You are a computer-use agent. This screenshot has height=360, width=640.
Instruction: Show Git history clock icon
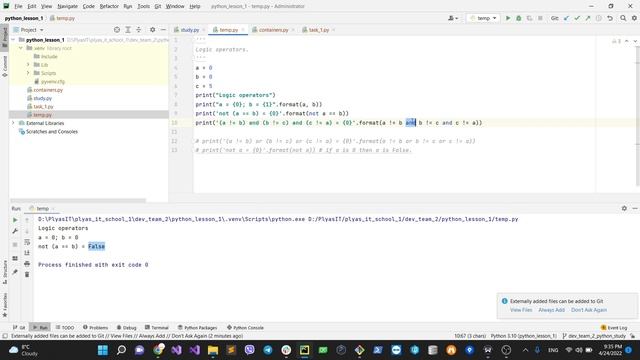pyautogui.click(x=599, y=18)
